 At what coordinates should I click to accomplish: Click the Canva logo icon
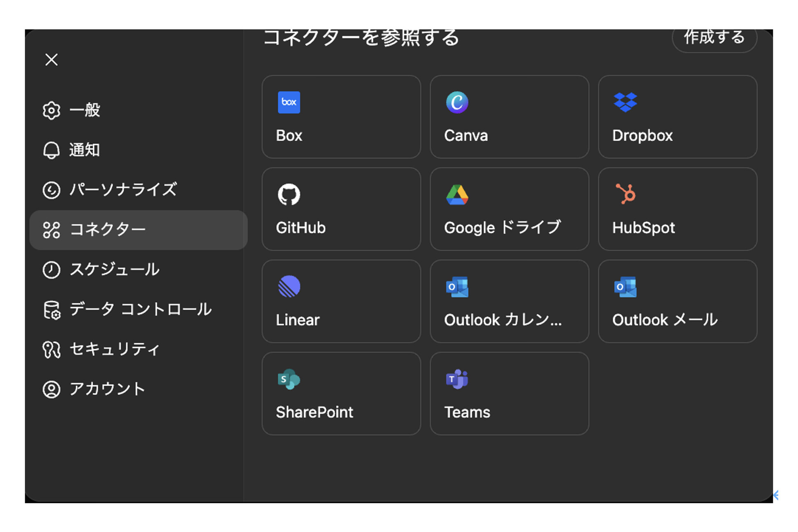457,102
